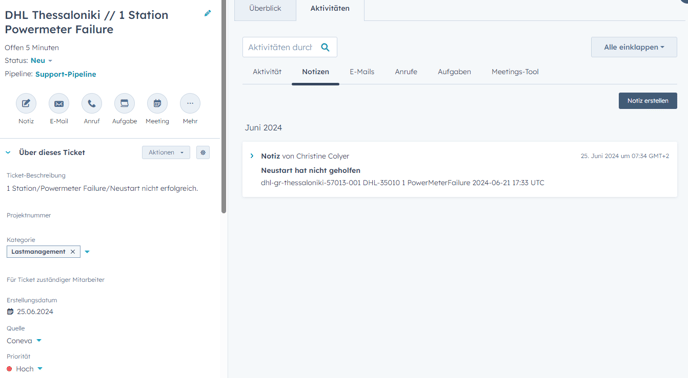
Task: Expand the note by Christine Colyer
Action: coord(252,156)
